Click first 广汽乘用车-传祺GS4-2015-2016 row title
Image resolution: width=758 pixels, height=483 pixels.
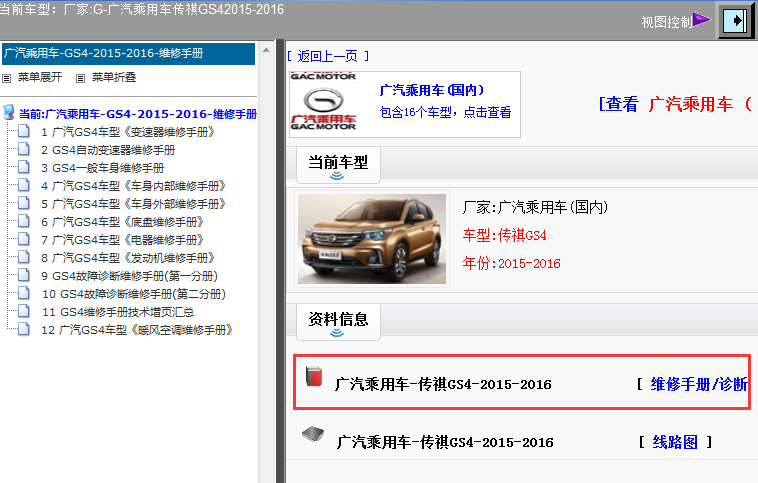[443, 384]
